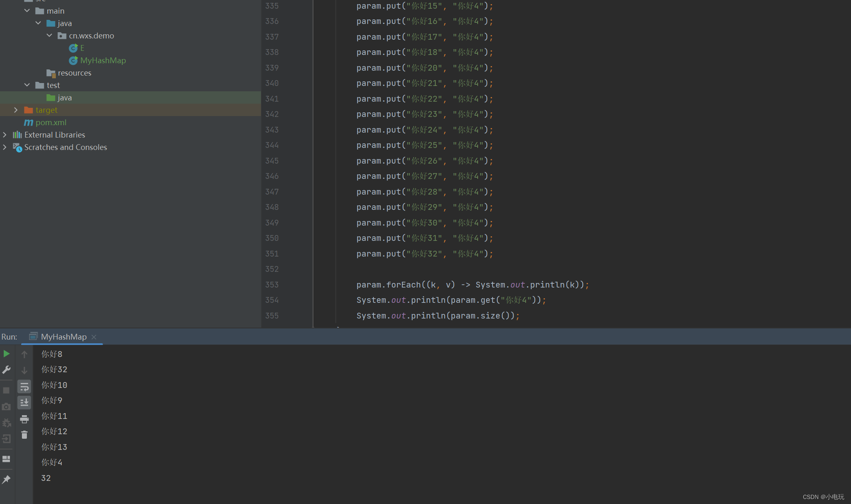
Task: Click the target folder icon
Action: 29,110
